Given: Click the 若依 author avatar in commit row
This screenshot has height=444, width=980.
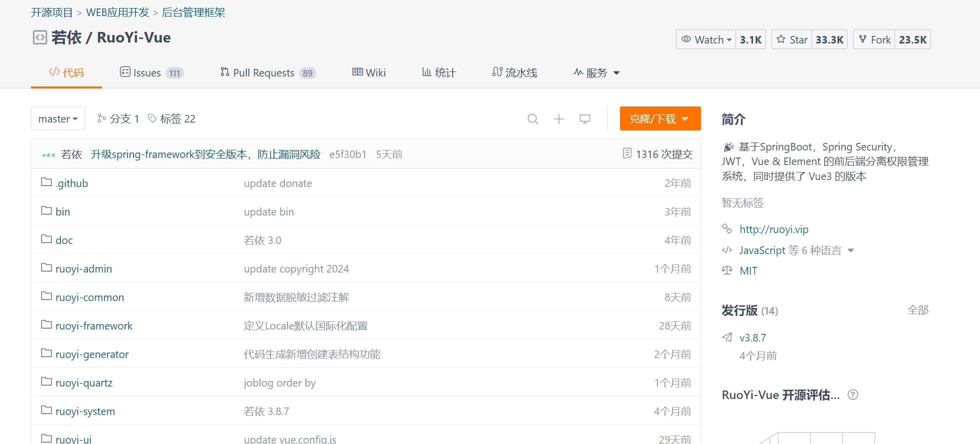Looking at the screenshot, I should 48,155.
